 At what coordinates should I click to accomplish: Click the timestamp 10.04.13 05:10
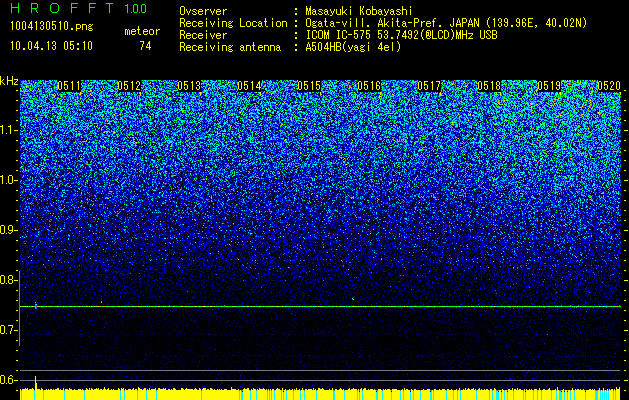[51, 46]
